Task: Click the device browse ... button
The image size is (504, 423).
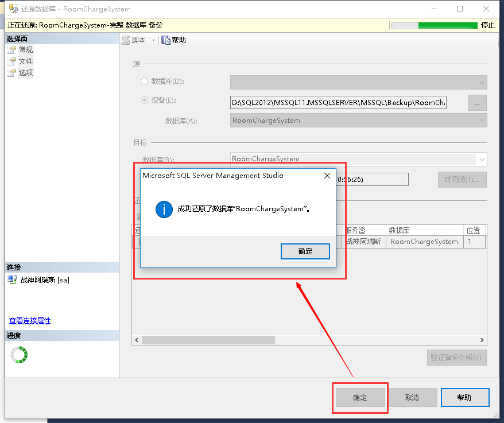Action: click(477, 103)
